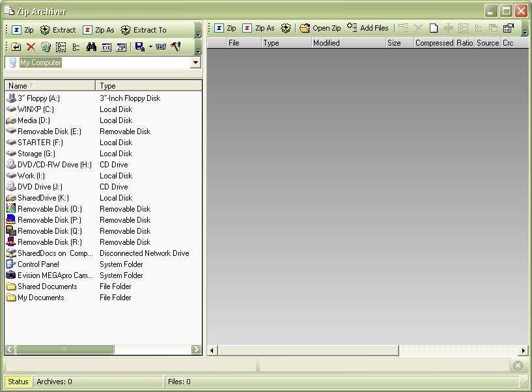Click the Source column header

[488, 43]
